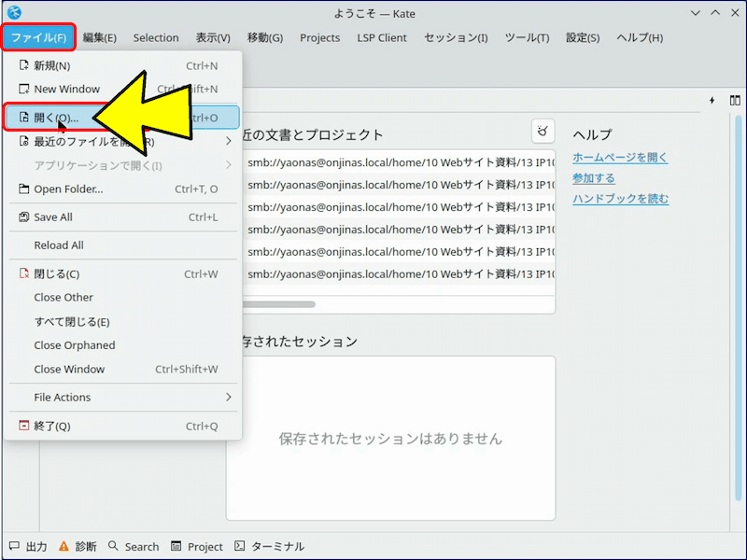This screenshot has height=560, width=747.
Task: Click the Kate application icon in the titlebar
Action: (x=13, y=13)
